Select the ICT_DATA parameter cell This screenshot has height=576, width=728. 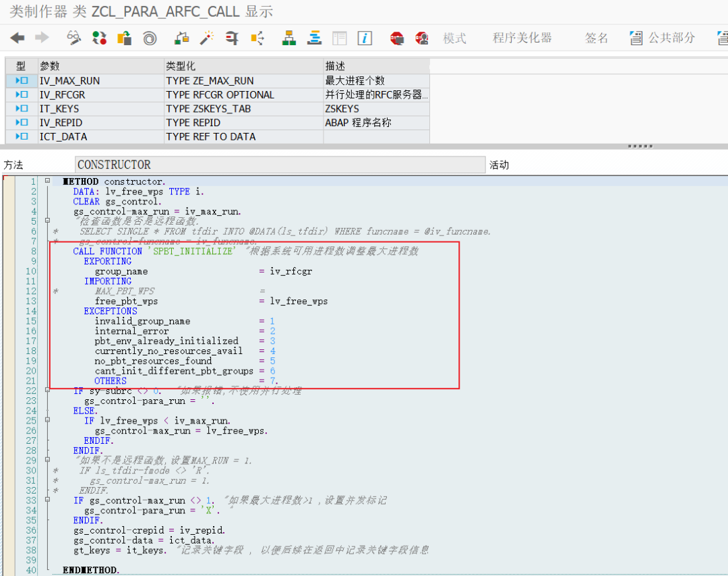(x=100, y=136)
